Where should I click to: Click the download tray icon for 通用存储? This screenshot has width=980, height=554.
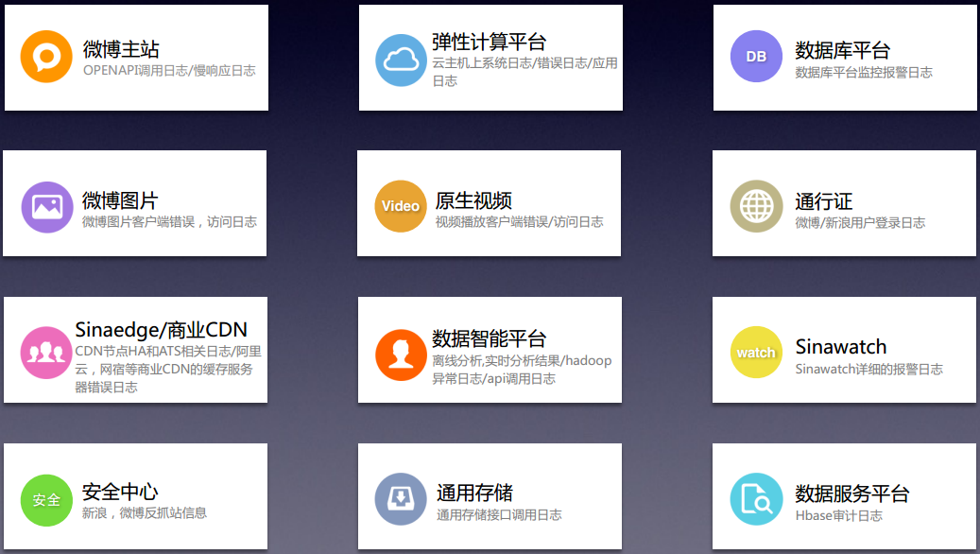tap(401, 499)
